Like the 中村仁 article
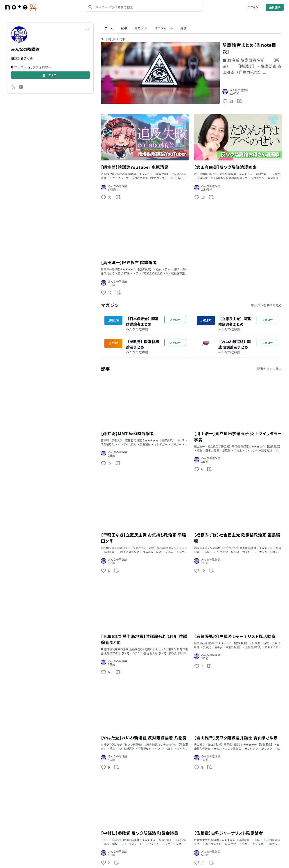The width and height of the screenshot is (289, 868). 104,863
